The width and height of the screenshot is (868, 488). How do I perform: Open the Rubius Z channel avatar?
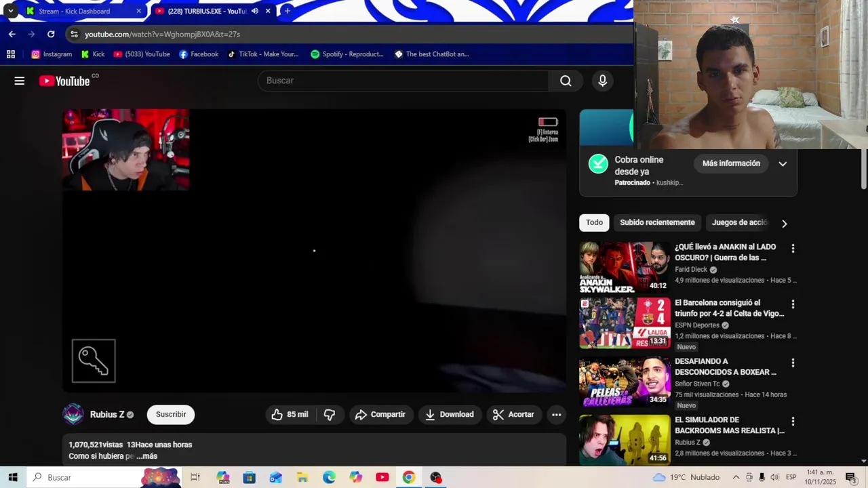pyautogui.click(x=73, y=414)
